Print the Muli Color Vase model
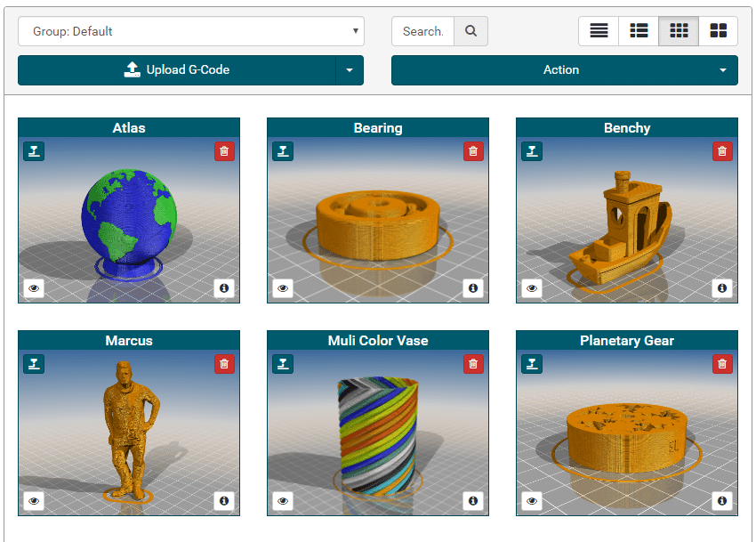 283,363
